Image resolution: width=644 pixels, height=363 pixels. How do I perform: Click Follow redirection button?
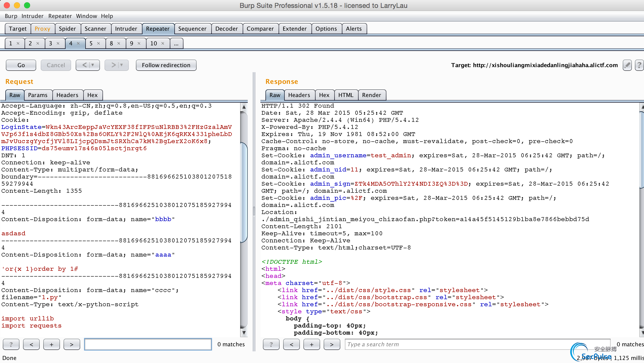(166, 65)
